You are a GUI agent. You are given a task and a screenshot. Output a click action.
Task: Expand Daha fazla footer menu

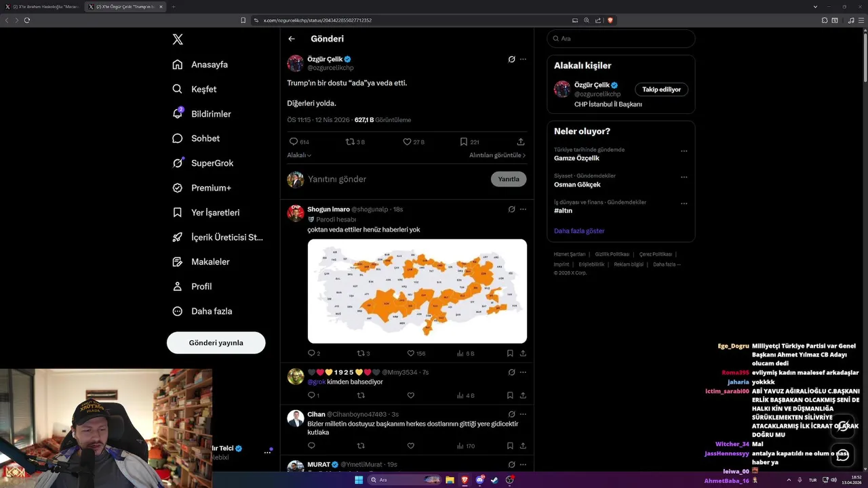[x=667, y=264]
